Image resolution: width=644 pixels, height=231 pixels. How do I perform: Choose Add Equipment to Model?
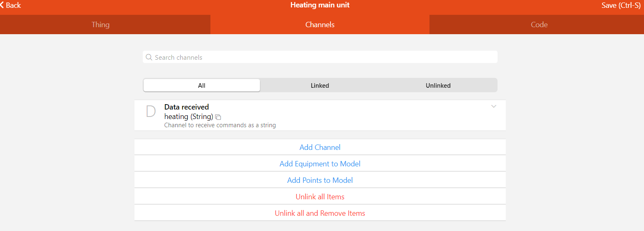coord(320,163)
